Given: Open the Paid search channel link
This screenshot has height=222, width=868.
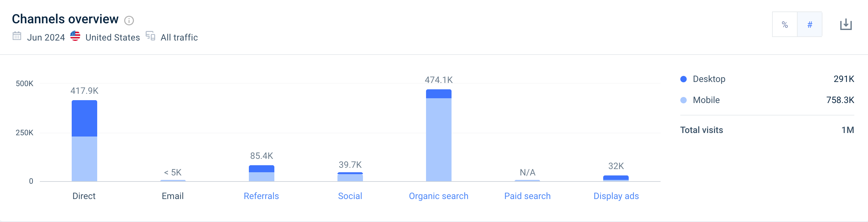Looking at the screenshot, I should (x=527, y=196).
